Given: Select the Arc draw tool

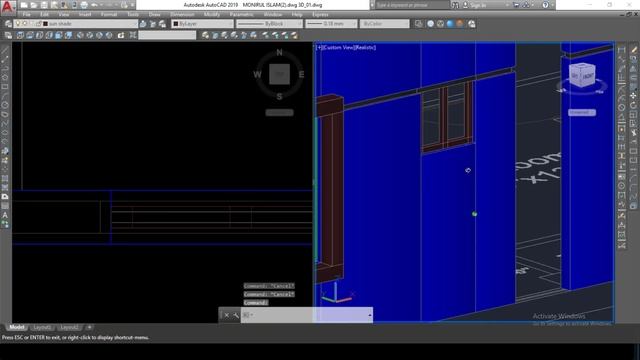Looking at the screenshot, I should click(x=5, y=96).
